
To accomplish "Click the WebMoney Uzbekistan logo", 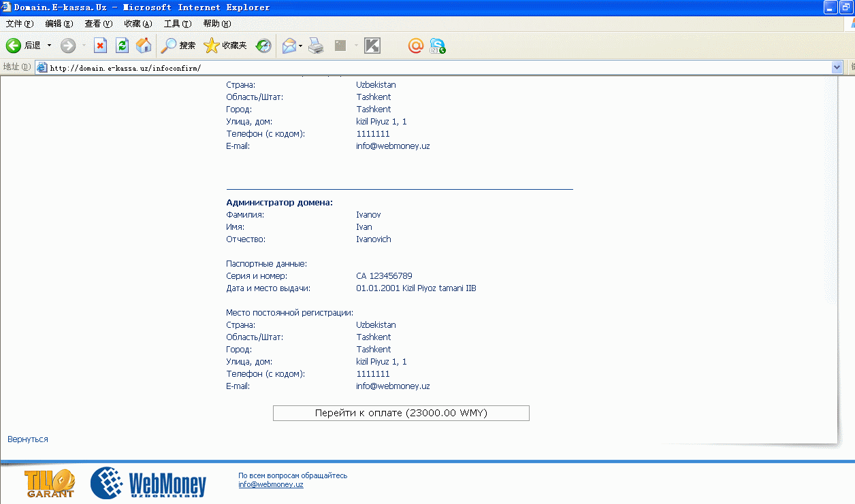I will tap(148, 484).
